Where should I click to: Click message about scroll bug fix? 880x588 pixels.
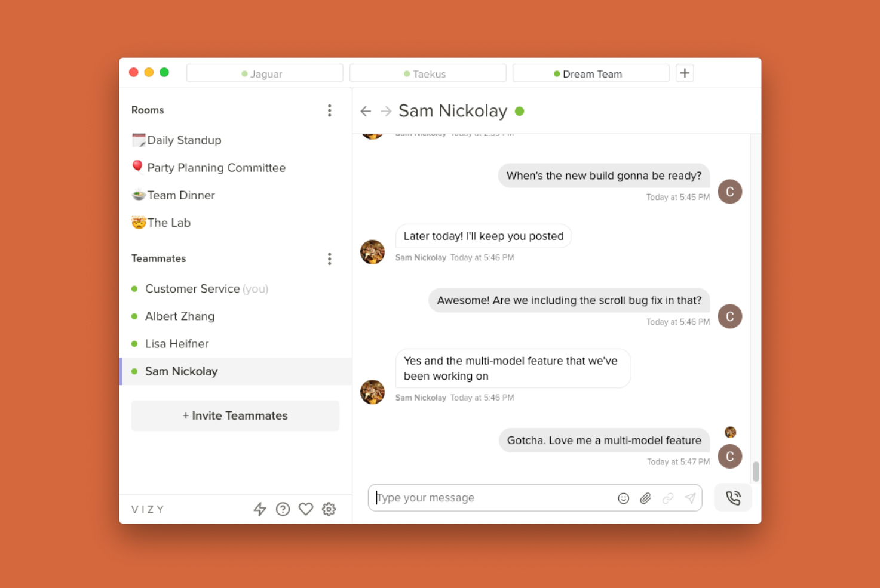pyautogui.click(x=569, y=300)
